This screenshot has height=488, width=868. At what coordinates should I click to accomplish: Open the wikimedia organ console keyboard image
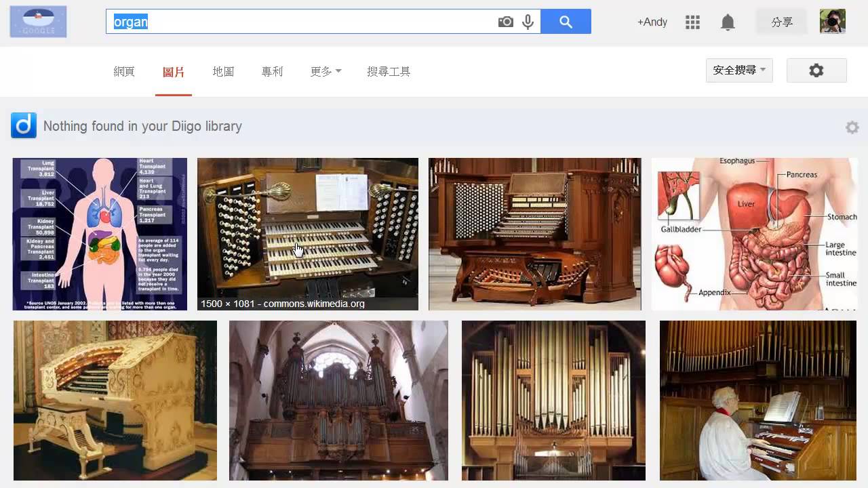308,234
